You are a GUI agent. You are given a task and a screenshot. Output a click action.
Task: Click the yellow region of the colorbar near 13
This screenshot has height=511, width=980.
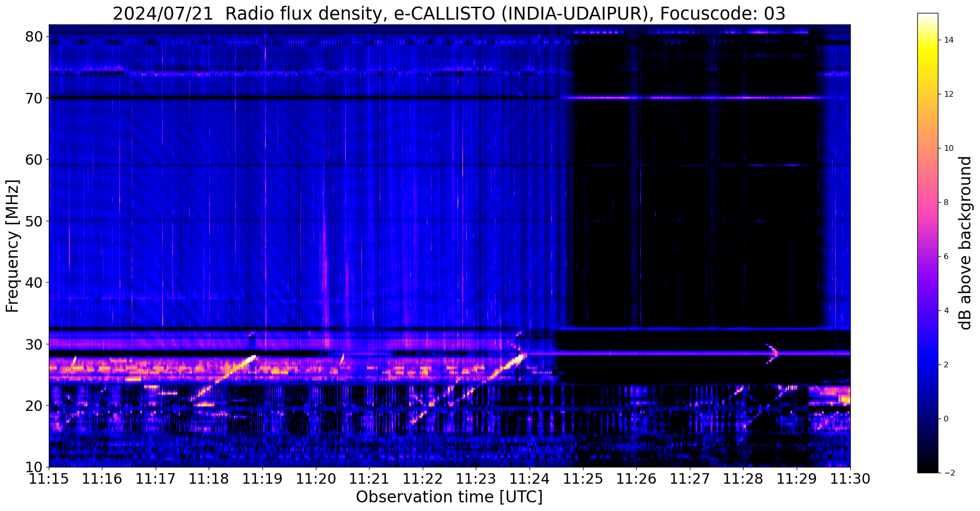927,67
